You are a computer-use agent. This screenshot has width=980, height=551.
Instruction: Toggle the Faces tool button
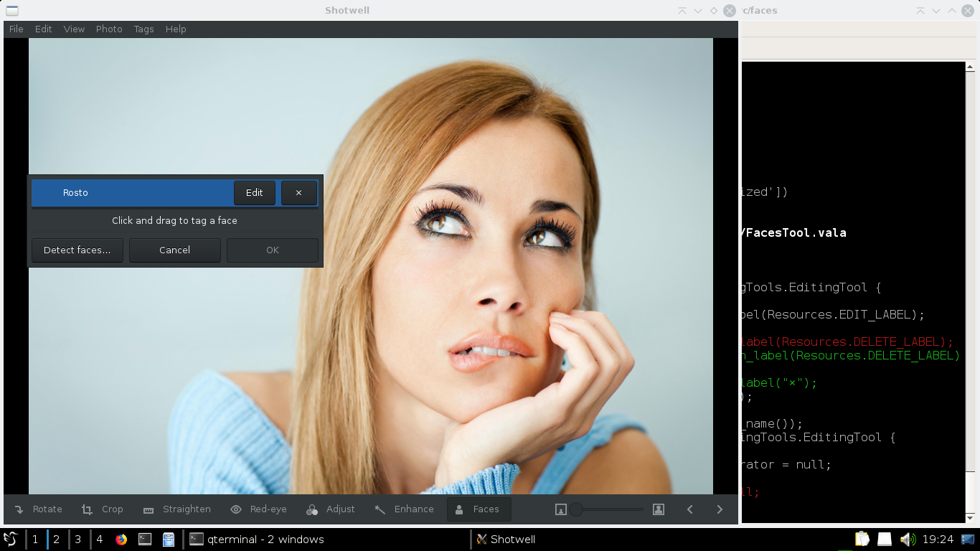tap(479, 509)
